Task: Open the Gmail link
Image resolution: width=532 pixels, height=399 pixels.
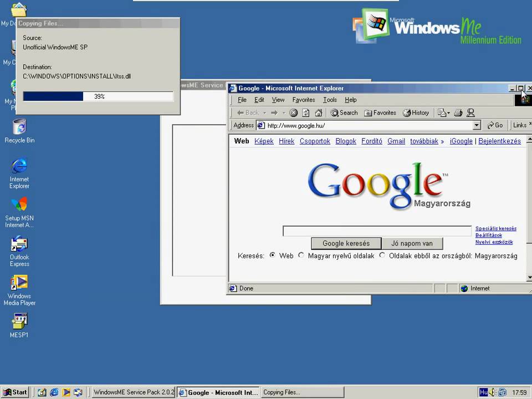Action: click(x=396, y=141)
